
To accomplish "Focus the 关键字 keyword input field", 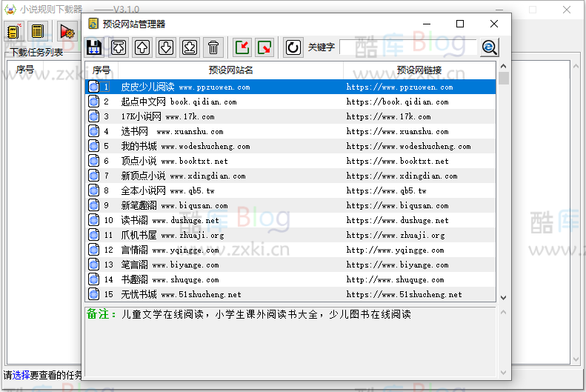I will click(408, 47).
